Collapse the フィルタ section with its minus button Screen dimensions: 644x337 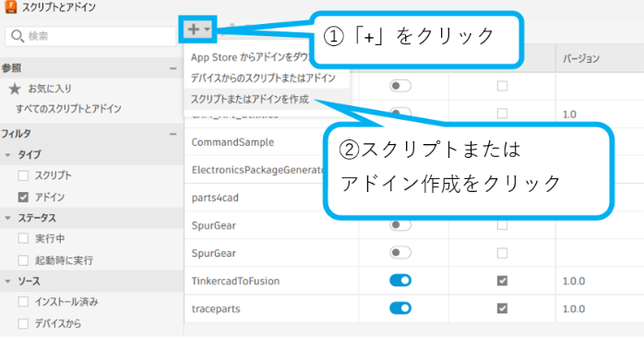click(x=173, y=134)
